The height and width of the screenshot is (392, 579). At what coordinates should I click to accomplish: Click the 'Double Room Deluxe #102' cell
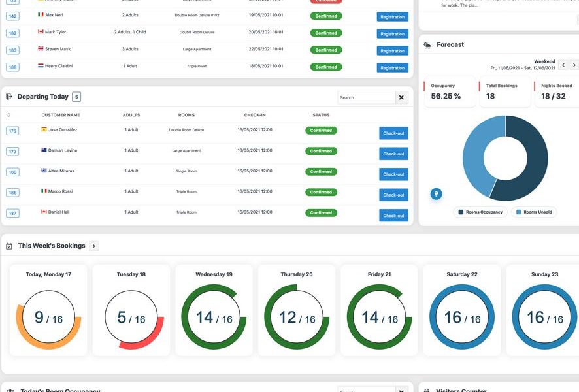[x=197, y=15]
